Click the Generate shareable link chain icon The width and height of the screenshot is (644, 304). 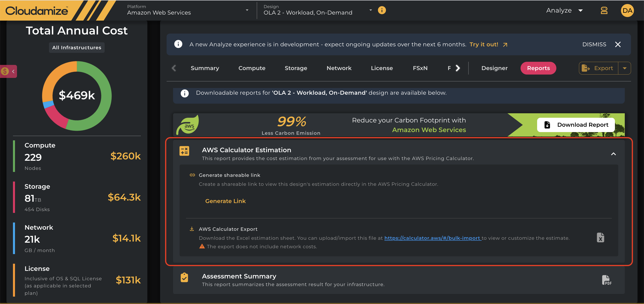(x=192, y=175)
